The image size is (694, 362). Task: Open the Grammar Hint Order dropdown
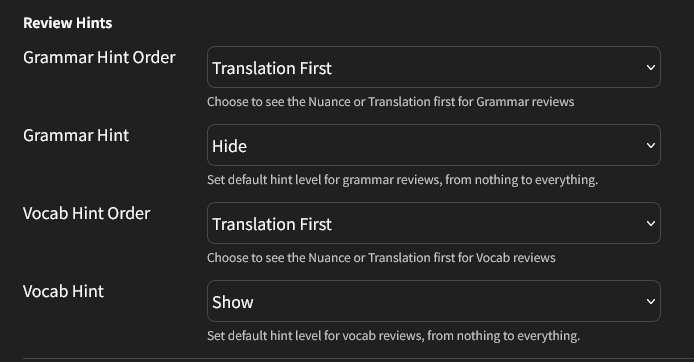[434, 67]
